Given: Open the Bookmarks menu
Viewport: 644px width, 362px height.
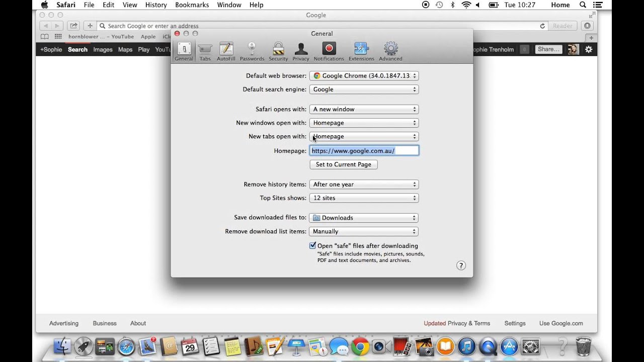Looking at the screenshot, I should pos(192,5).
